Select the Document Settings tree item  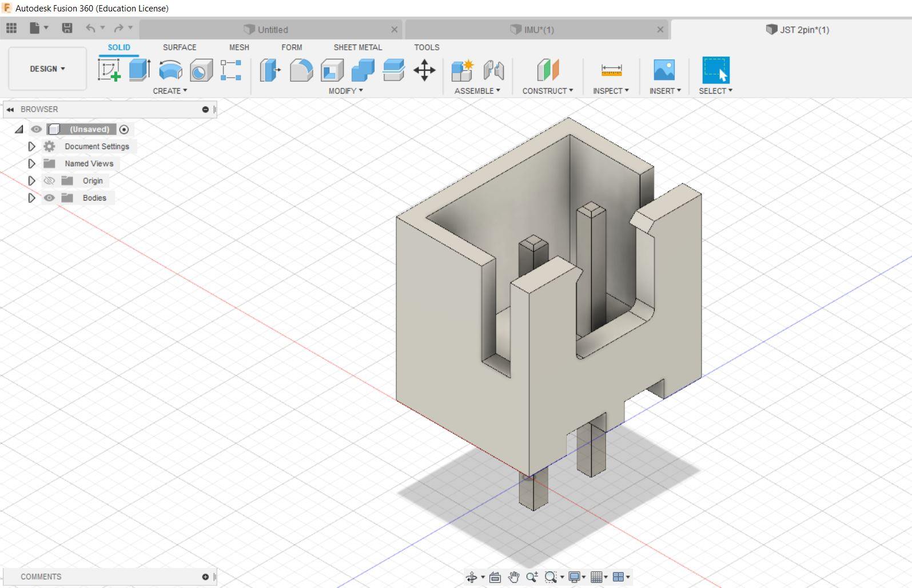97,146
